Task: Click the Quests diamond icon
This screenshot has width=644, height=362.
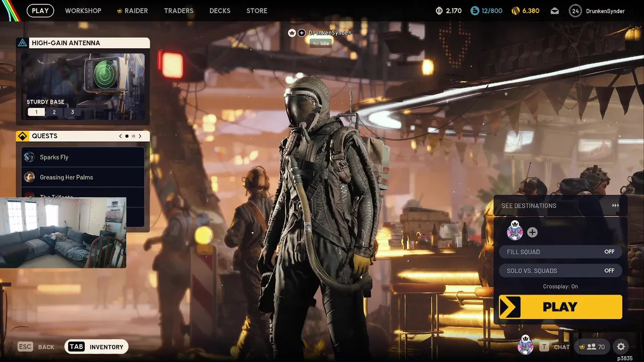Action: (22, 136)
